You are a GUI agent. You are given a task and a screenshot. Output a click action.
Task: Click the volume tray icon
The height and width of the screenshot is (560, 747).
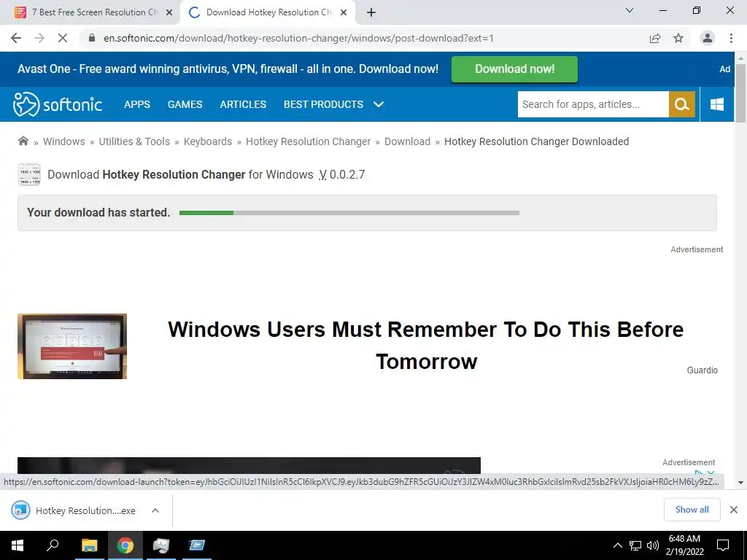coord(653,545)
